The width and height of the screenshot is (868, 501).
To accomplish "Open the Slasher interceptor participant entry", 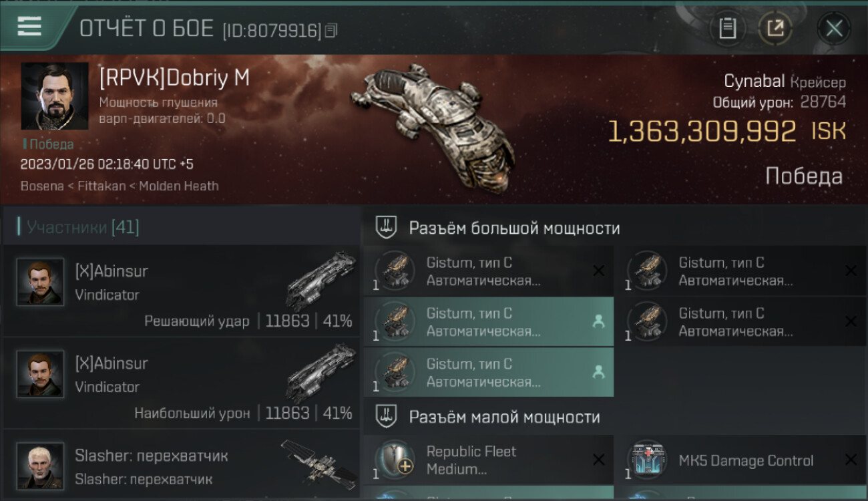I will (182, 465).
